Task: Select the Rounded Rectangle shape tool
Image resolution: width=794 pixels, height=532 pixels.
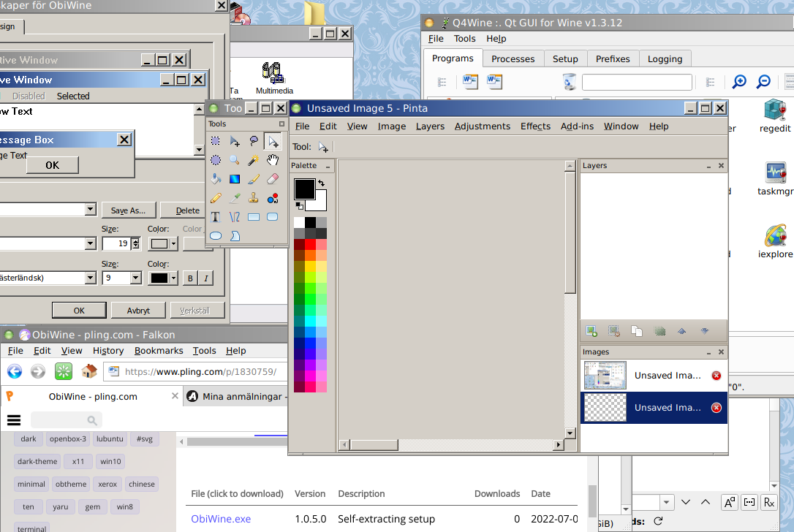Action: click(273, 217)
